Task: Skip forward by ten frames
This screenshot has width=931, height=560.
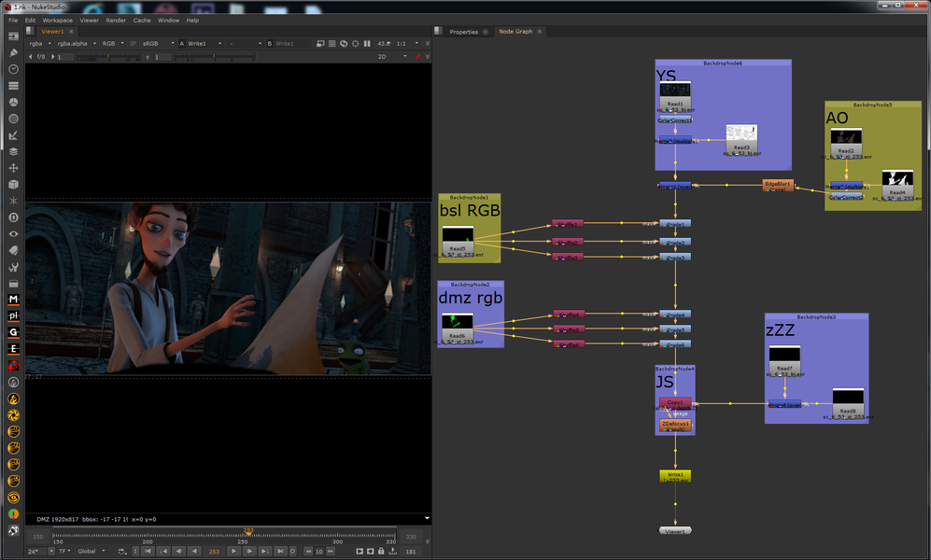Action: tap(331, 551)
